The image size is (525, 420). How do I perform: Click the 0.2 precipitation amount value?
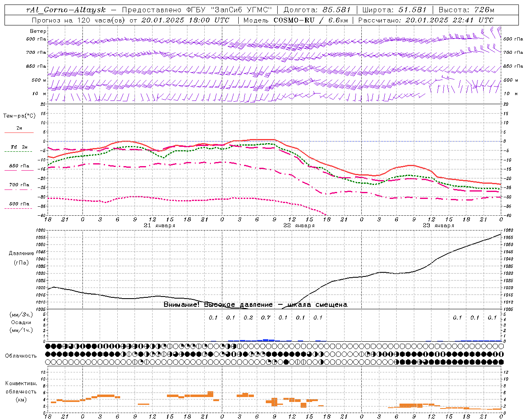tap(248, 317)
